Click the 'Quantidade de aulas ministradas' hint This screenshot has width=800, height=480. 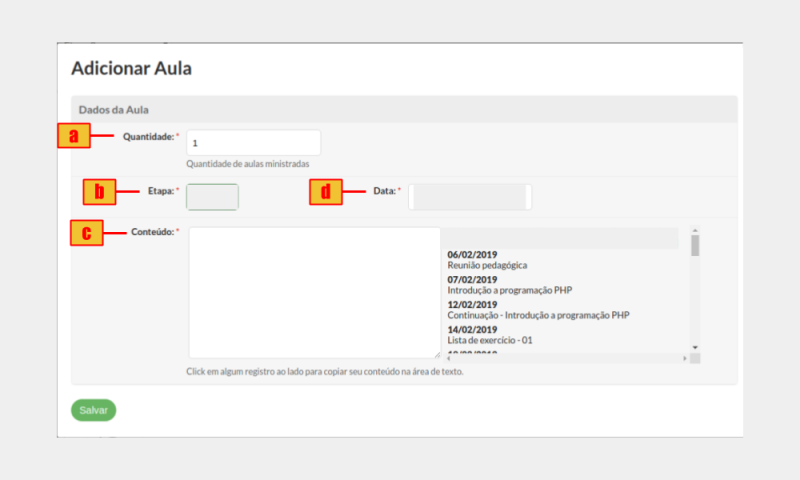(x=247, y=164)
